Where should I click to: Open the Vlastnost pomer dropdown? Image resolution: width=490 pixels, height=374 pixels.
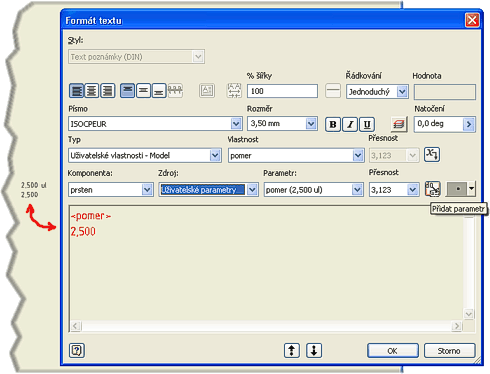click(x=358, y=155)
